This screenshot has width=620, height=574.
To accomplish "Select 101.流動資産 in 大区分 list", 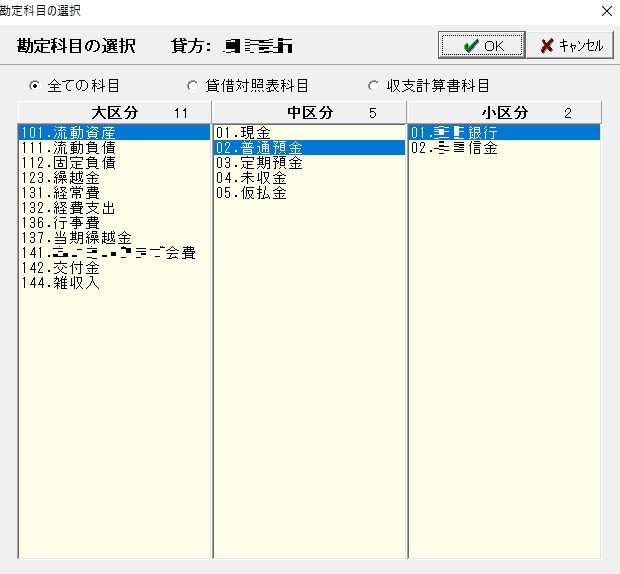I will pyautogui.click(x=114, y=132).
